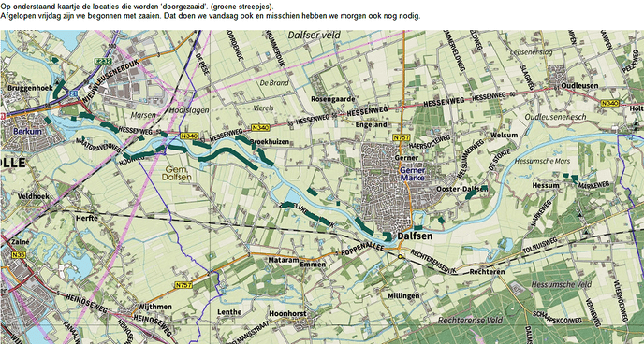Screen dimensions: 644x344
Task: Click the 'Hessumsche Veld' label
Action: 561,284
